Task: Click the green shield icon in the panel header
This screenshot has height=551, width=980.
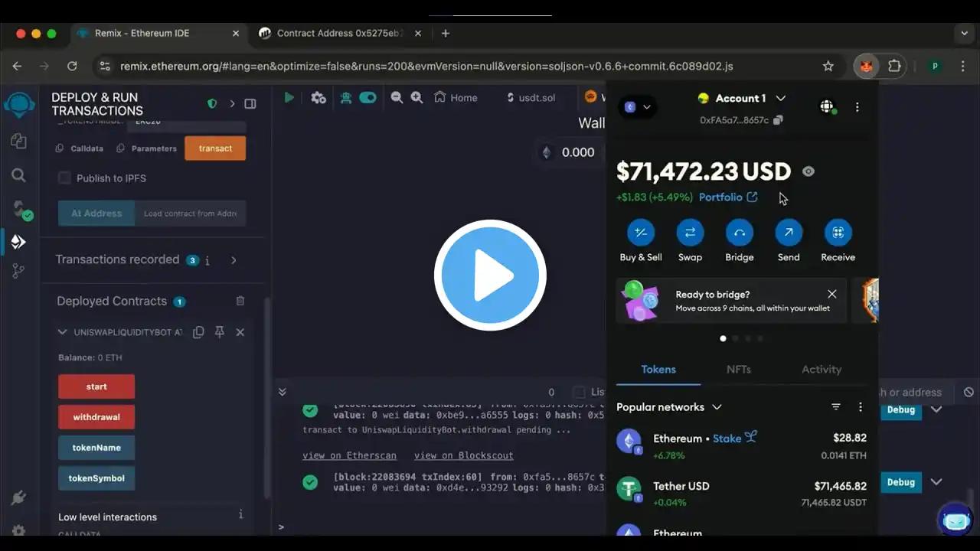Action: point(212,104)
